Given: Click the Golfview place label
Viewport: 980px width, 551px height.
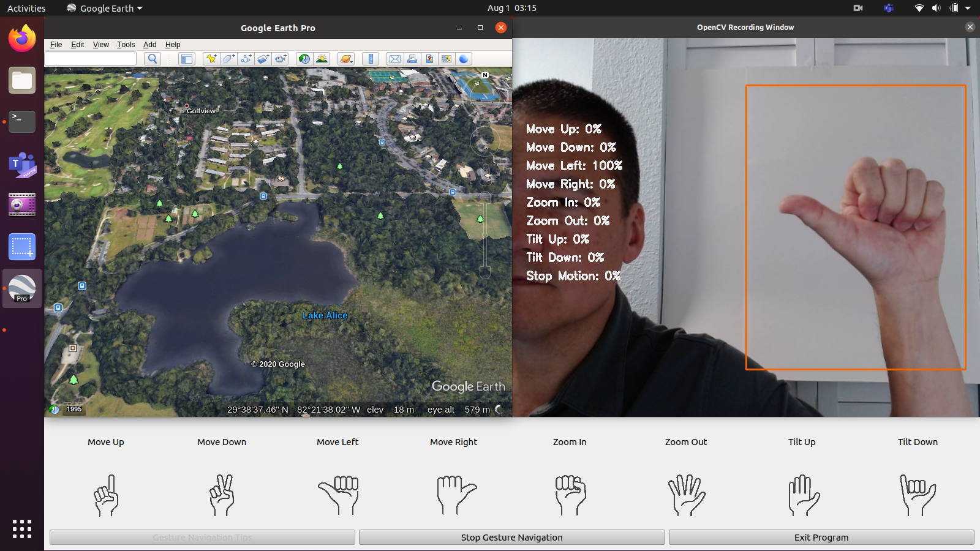Looking at the screenshot, I should (x=201, y=111).
